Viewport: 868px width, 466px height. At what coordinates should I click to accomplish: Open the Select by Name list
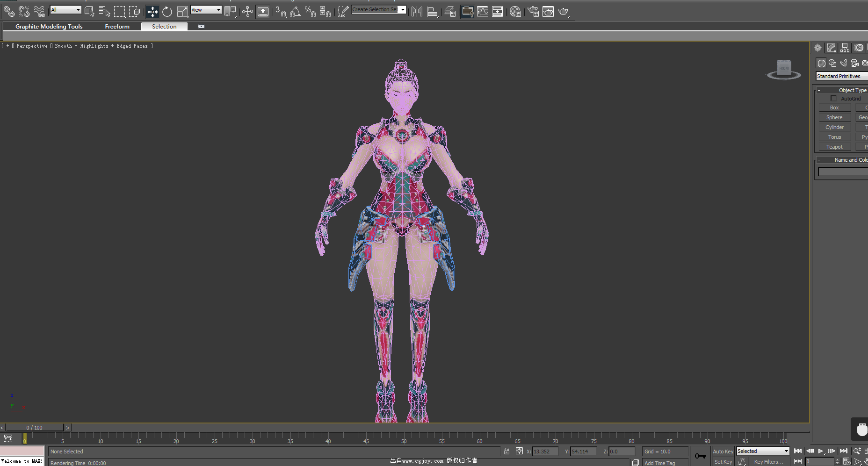click(104, 12)
